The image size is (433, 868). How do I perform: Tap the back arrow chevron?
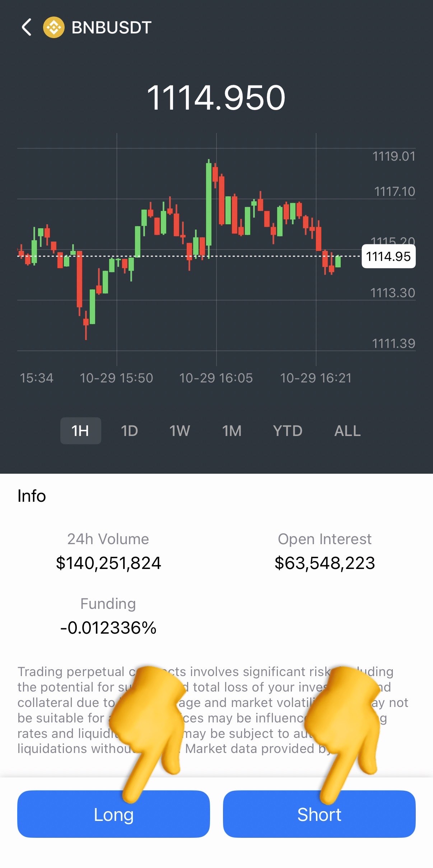(27, 27)
